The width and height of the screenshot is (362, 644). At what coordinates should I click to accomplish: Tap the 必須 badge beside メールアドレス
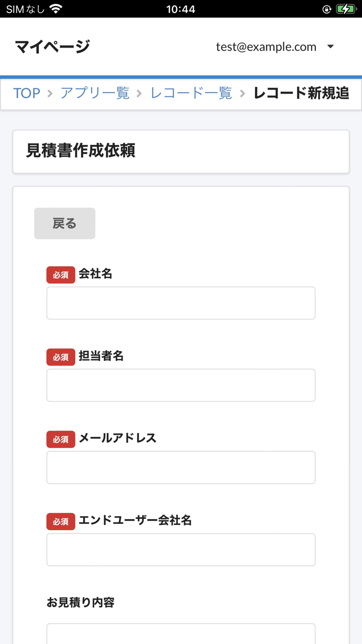tap(61, 440)
